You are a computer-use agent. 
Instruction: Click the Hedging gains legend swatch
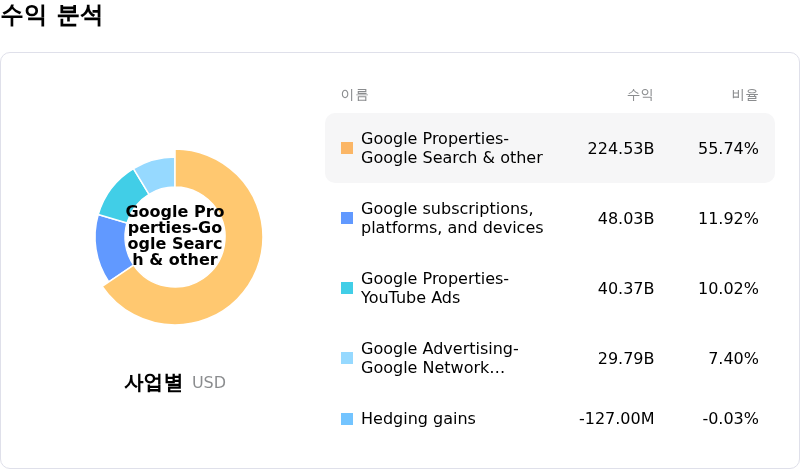(x=347, y=419)
